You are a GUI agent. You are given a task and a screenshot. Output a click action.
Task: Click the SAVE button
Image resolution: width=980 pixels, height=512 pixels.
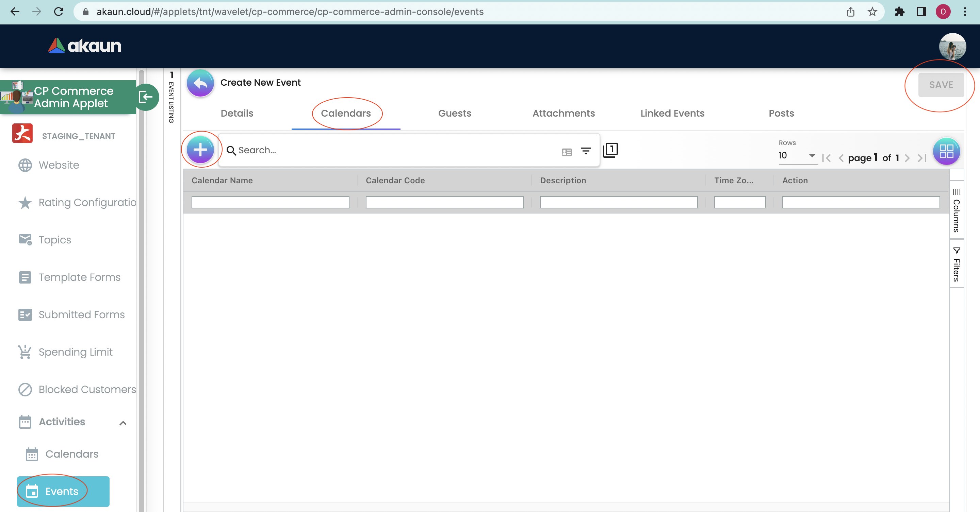pos(941,85)
